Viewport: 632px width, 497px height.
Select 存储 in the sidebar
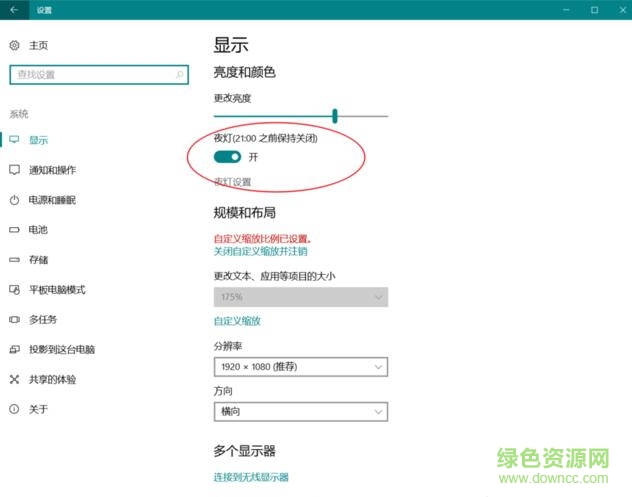[38, 260]
